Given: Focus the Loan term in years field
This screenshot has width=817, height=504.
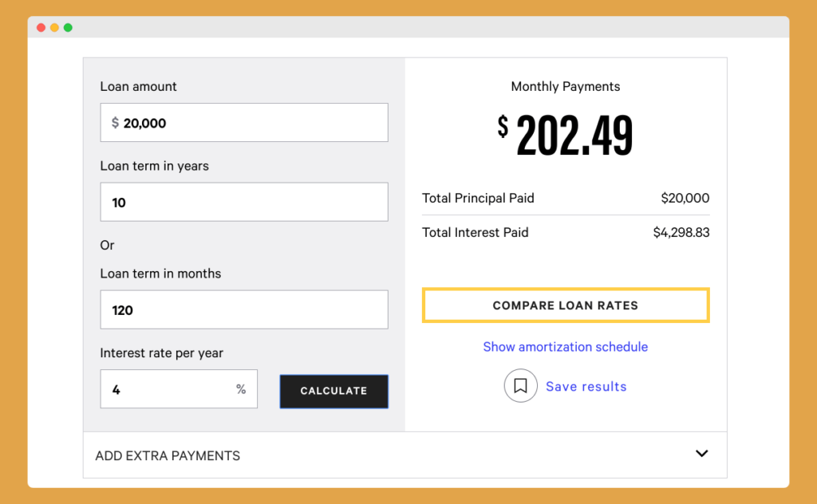Looking at the screenshot, I should 244,202.
